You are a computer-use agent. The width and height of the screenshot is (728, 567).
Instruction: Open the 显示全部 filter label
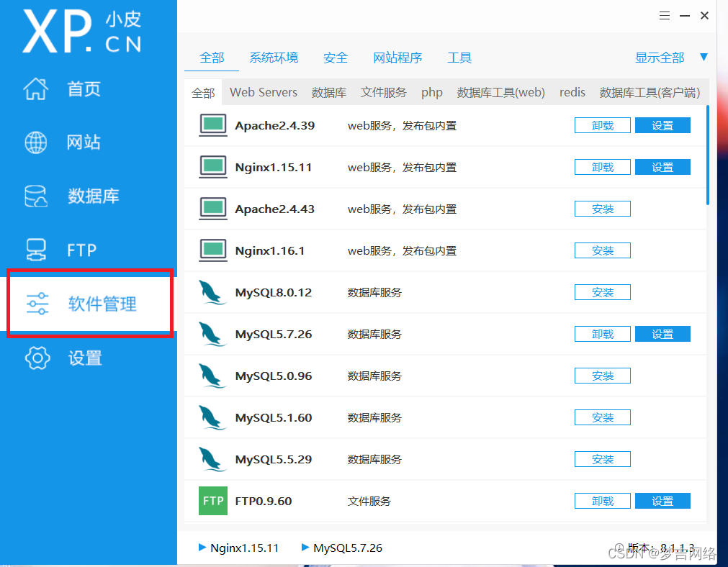660,58
